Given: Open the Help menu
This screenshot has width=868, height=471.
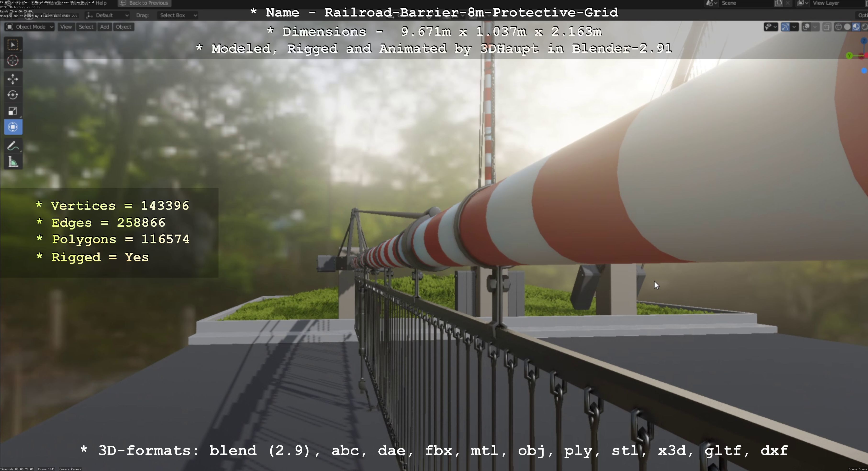Looking at the screenshot, I should (101, 3).
